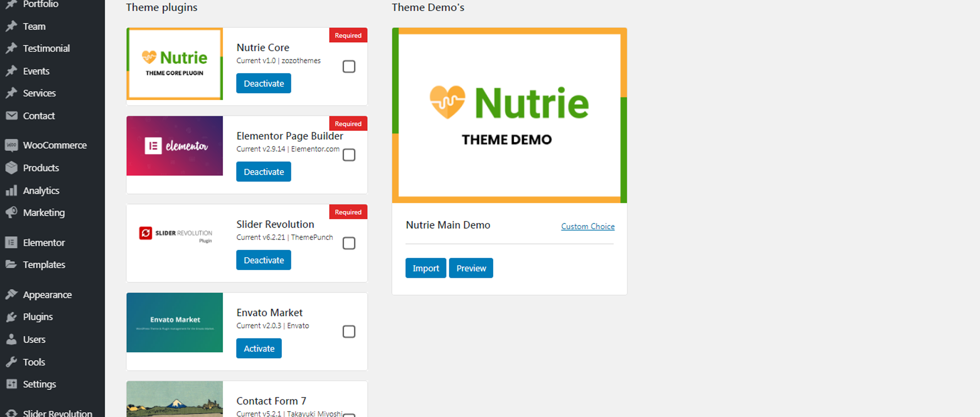
Task: Click the Templates folder icon
Action: pos(11,265)
